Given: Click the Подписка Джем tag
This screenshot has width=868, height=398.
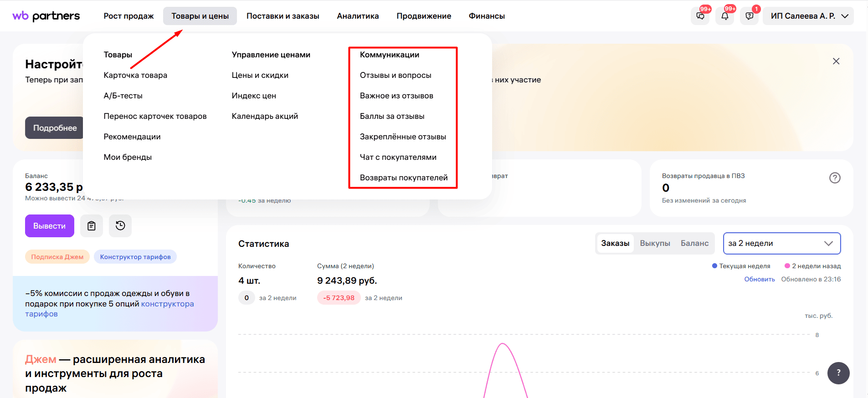Looking at the screenshot, I should 57,257.
